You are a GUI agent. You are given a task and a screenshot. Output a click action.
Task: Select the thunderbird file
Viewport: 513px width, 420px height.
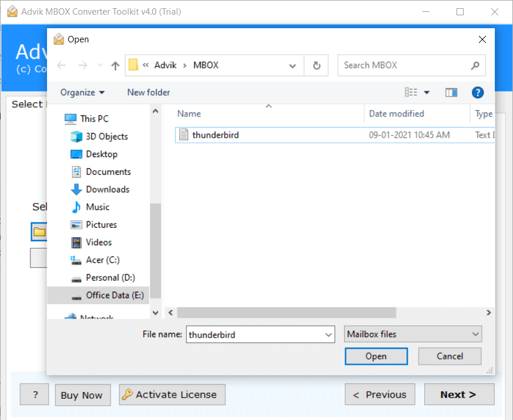coord(335,135)
